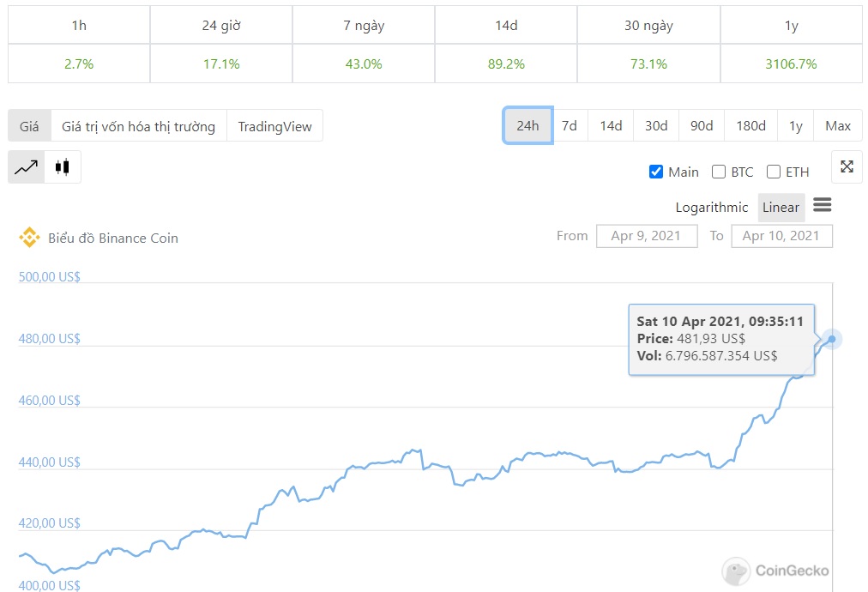Click the Binance Coin logo icon
Viewport: 868px width, 592px height.
coord(29,238)
